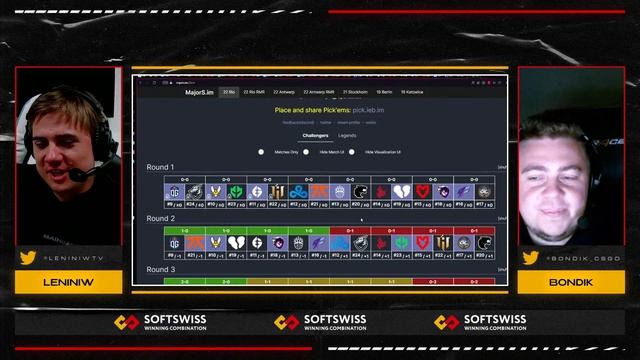The height and width of the screenshot is (360, 640).
Task: Click the Evil Geniuses logo in Round 2
Action: tap(257, 243)
